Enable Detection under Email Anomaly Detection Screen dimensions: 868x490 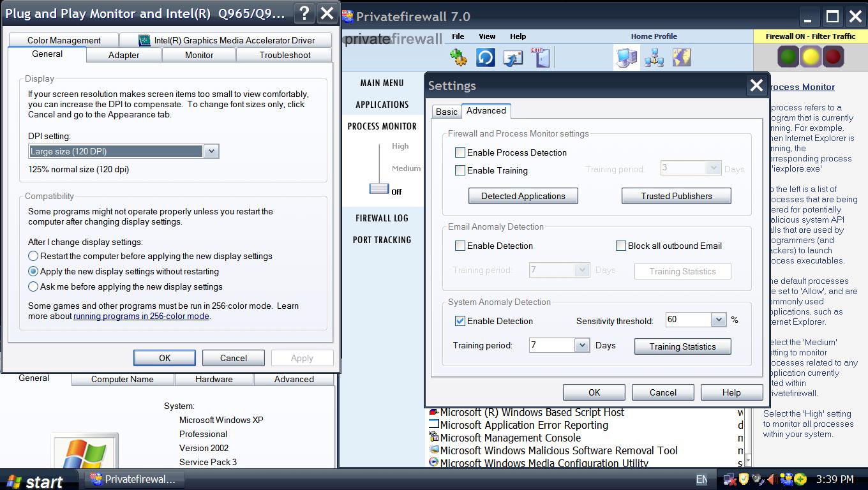(x=460, y=246)
